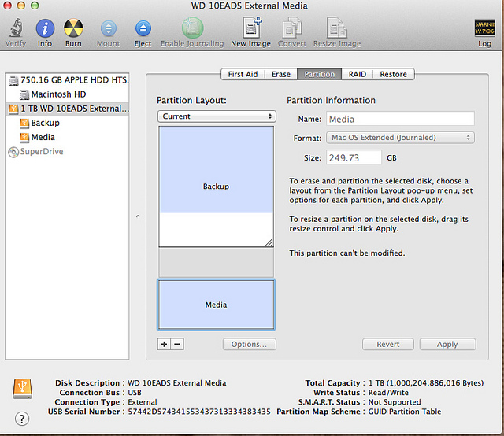
Task: Eject the selected disk via Eject icon
Action: point(143,28)
